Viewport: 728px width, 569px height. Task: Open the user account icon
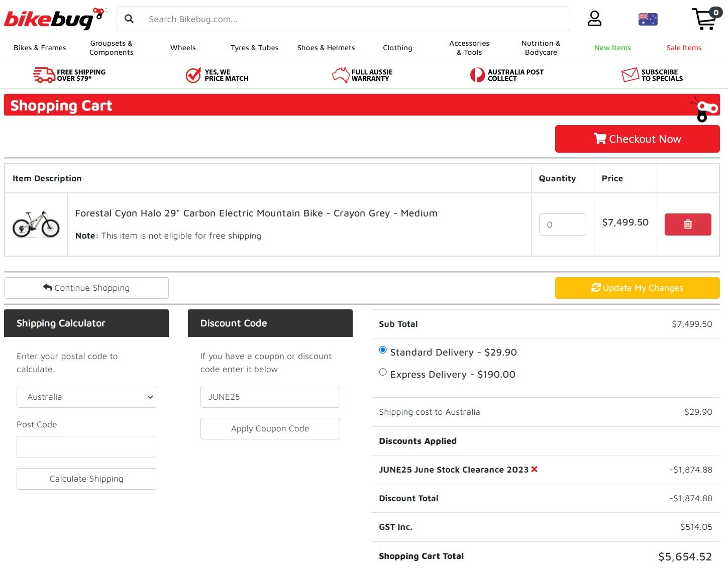594,19
